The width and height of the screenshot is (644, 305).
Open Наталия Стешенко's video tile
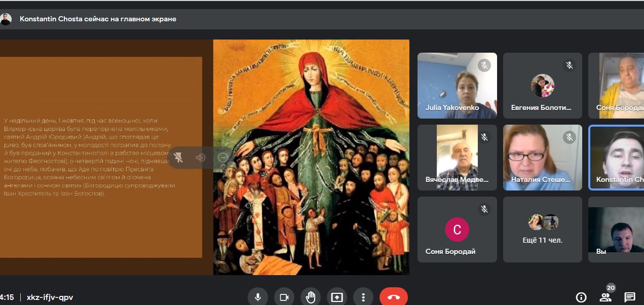pyautogui.click(x=543, y=158)
